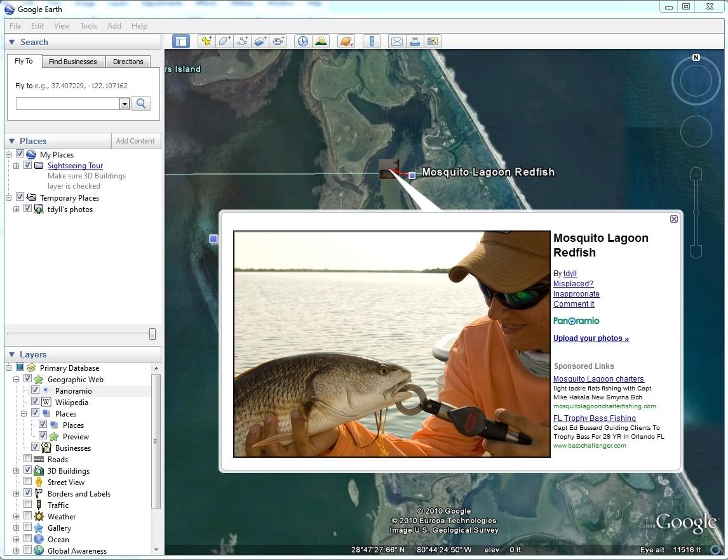Click the vertical zoom slider on map
This screenshot has width=728, height=560.
click(696, 213)
